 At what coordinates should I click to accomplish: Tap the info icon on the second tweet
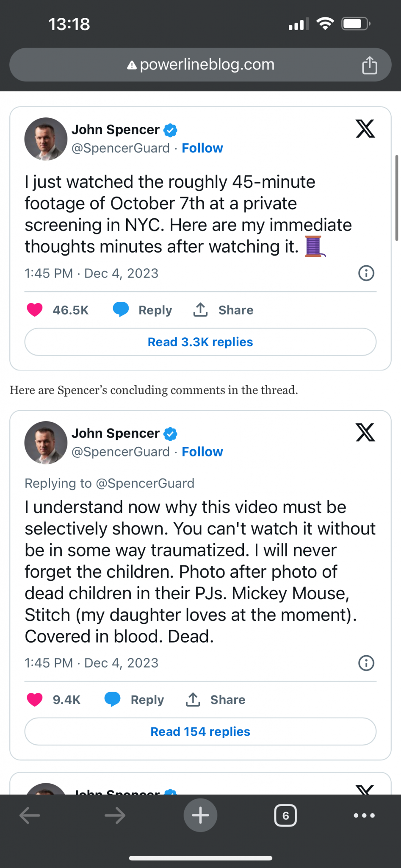pos(366,663)
